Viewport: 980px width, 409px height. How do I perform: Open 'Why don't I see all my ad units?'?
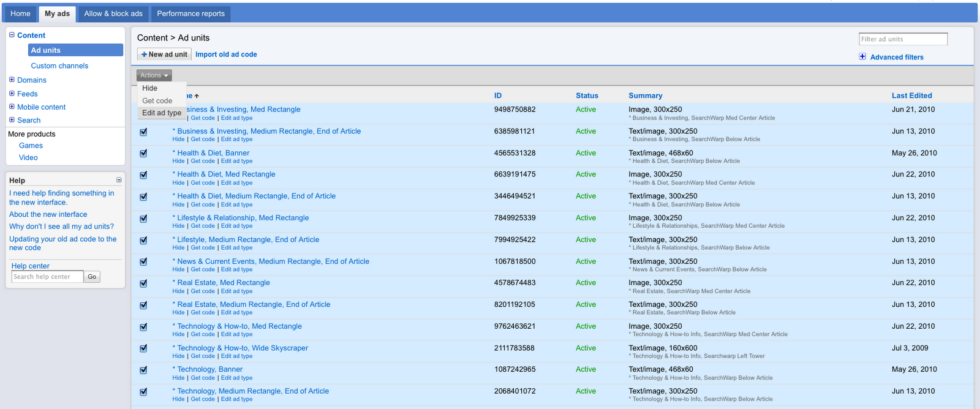click(61, 227)
